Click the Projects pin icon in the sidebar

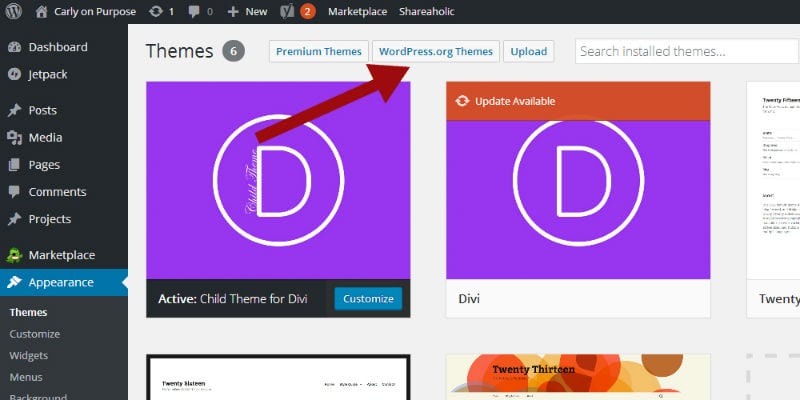click(14, 219)
